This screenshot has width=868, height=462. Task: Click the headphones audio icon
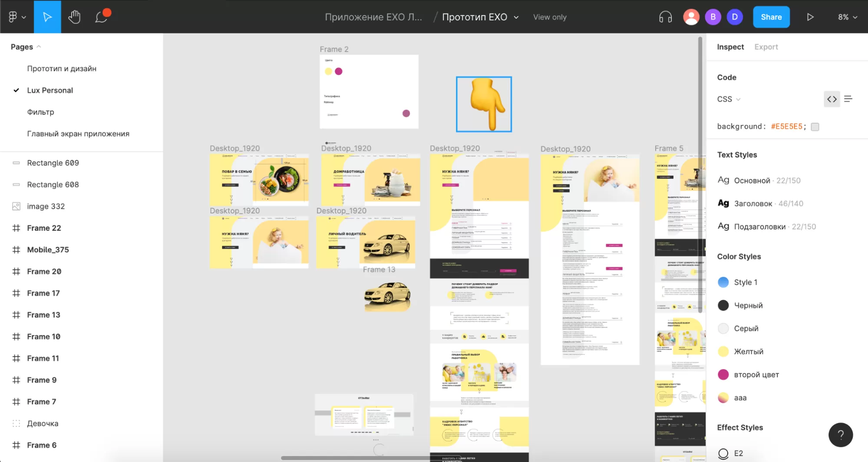665,17
